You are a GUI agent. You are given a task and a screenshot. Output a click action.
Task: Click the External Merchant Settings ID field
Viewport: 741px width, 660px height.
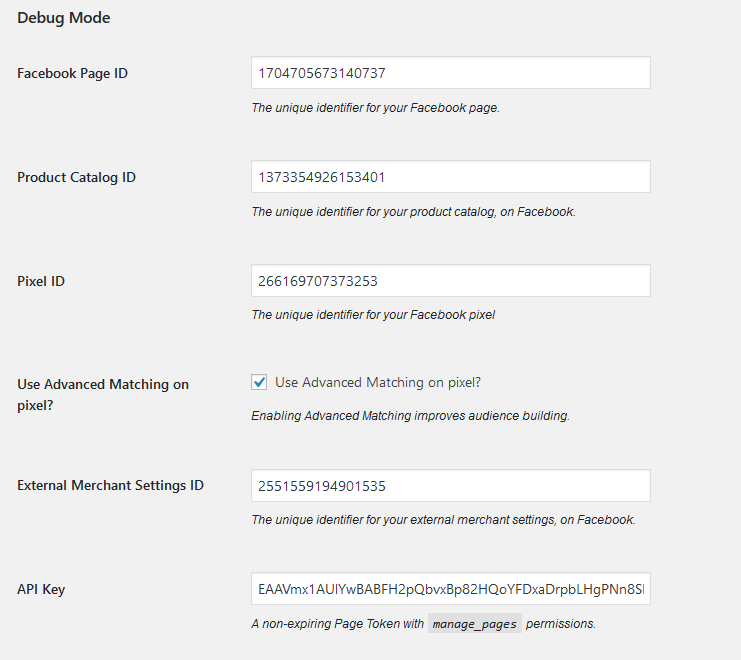[x=450, y=486]
